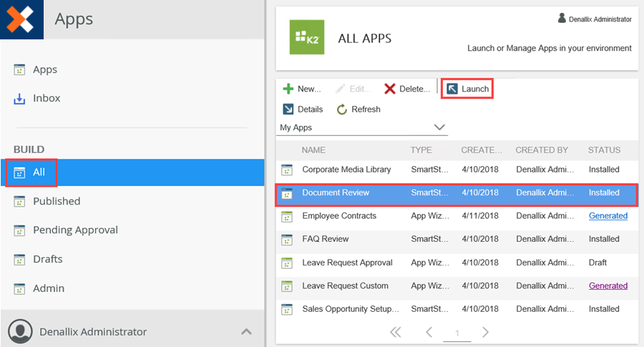
Task: Click the green K2 All Apps logo
Action: 307,37
